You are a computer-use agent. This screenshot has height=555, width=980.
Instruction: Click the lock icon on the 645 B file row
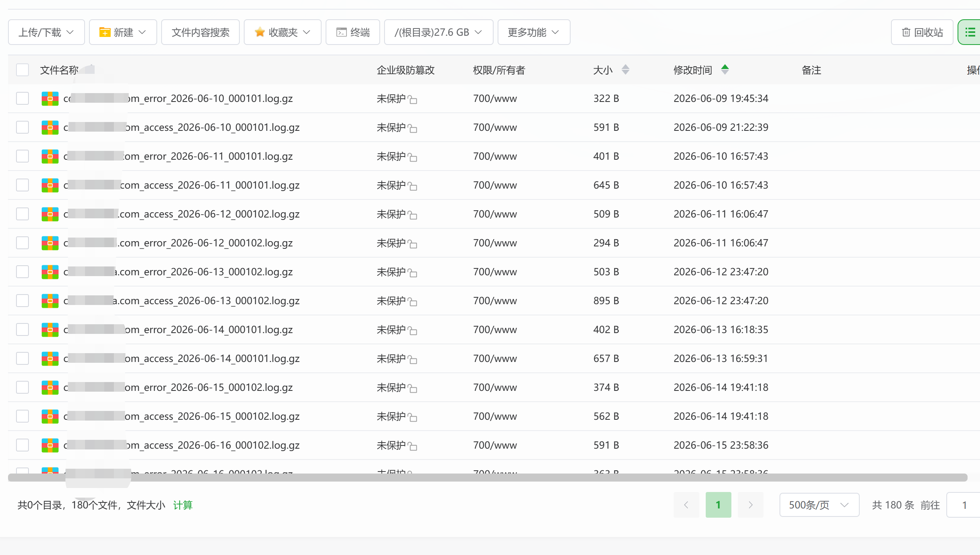tap(413, 186)
